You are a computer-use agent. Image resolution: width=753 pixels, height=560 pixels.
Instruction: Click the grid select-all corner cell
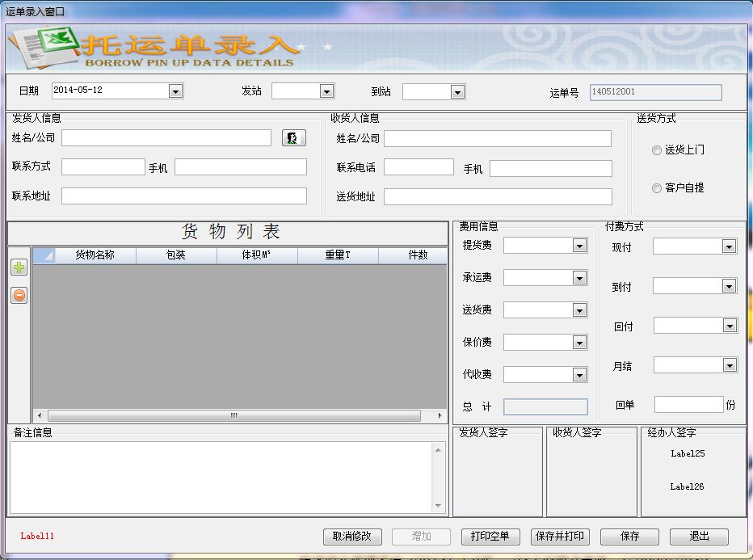(x=44, y=255)
